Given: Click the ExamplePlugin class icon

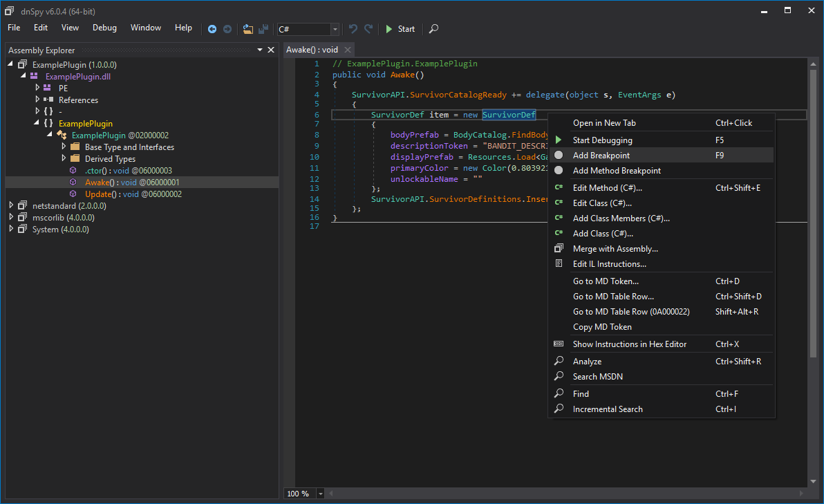Looking at the screenshot, I should [x=62, y=135].
